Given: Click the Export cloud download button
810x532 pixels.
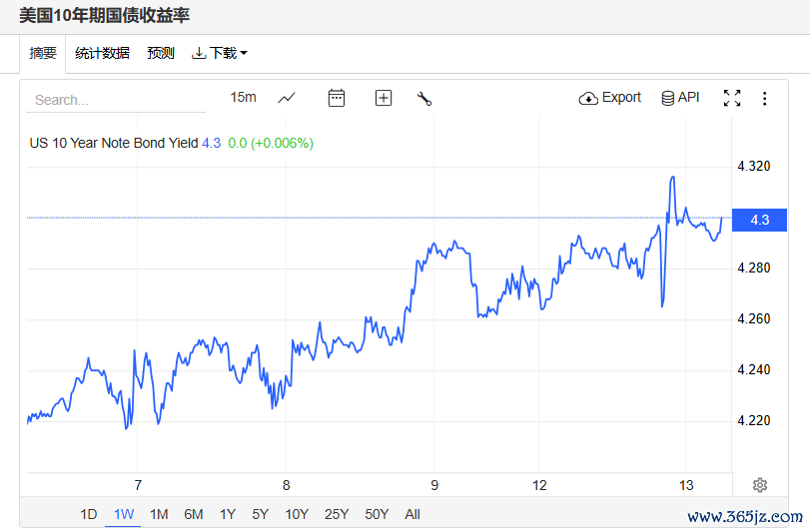Looking at the screenshot, I should (x=609, y=98).
